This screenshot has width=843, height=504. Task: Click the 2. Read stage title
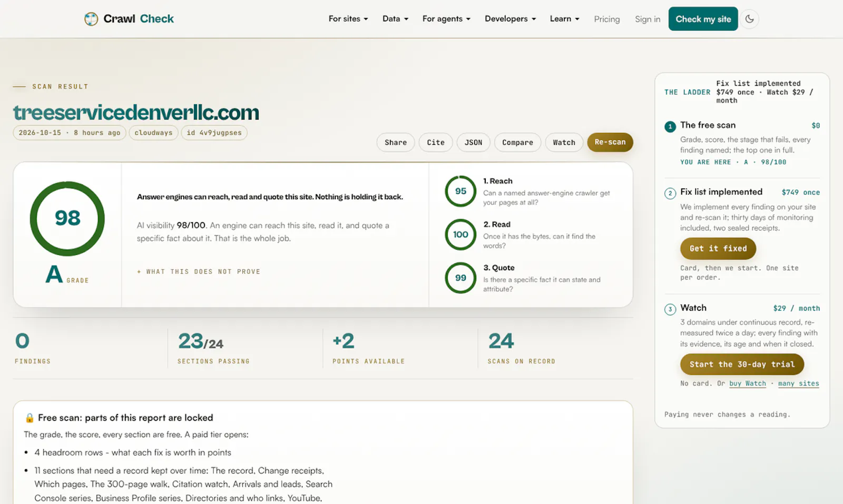[x=497, y=224]
